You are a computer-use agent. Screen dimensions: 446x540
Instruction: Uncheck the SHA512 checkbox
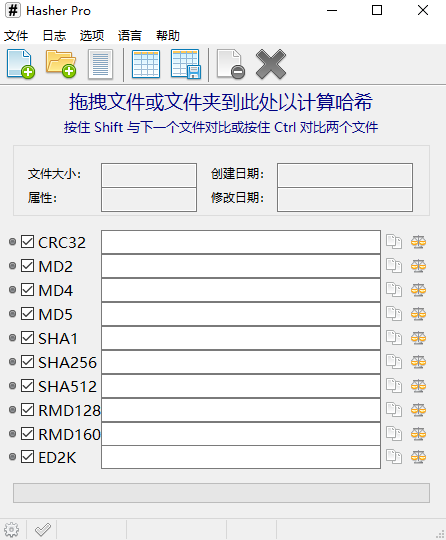point(27,386)
